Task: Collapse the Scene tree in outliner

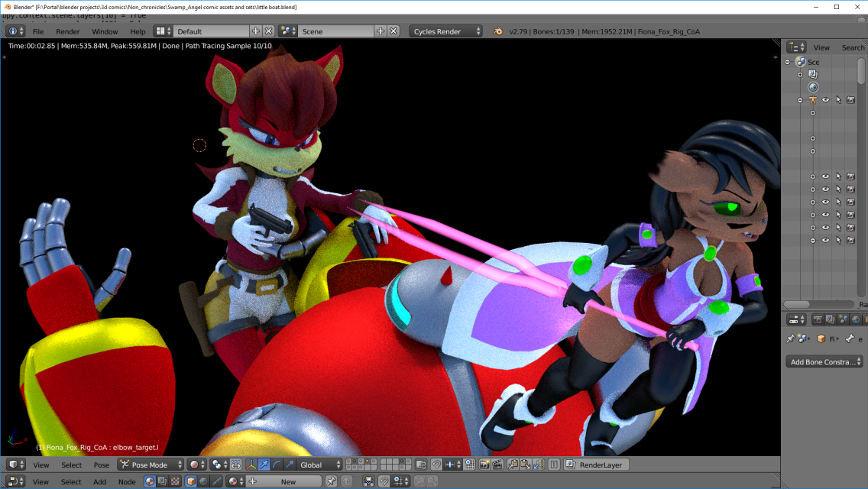Action: (x=788, y=62)
